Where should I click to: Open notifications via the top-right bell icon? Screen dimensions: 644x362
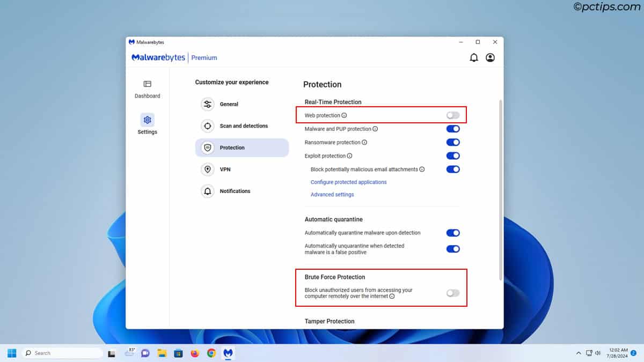(x=474, y=57)
